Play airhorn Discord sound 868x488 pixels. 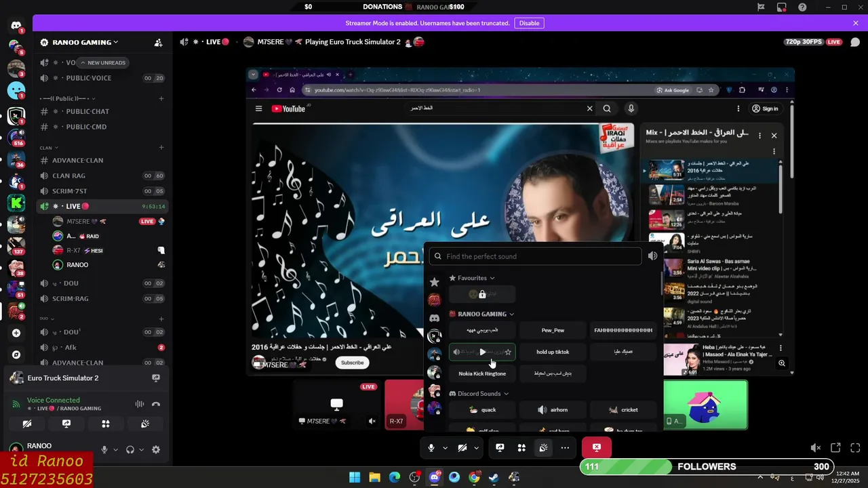tap(553, 410)
